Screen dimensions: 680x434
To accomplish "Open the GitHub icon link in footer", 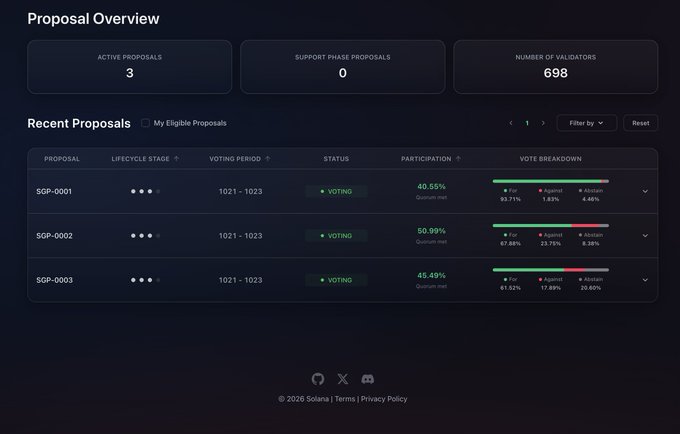I will tap(318, 379).
